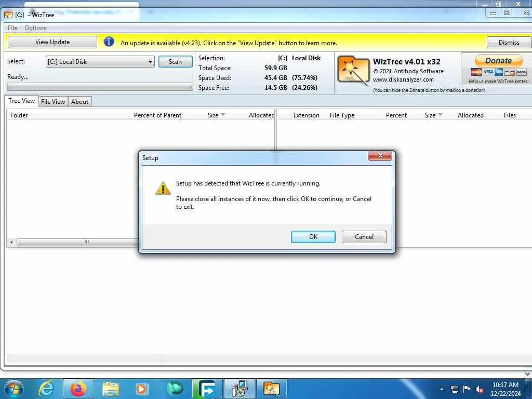532x399 pixels.
Task: Sort the folder list by Size column
Action: coord(213,115)
